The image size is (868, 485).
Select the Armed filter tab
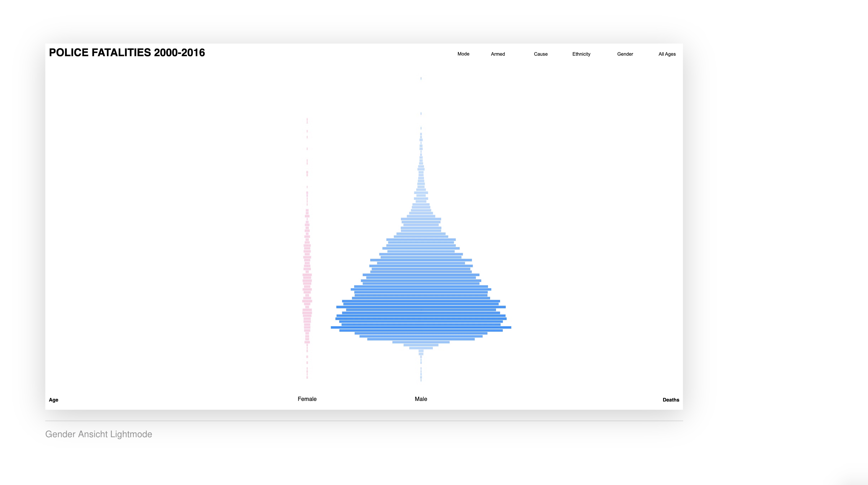click(x=498, y=54)
